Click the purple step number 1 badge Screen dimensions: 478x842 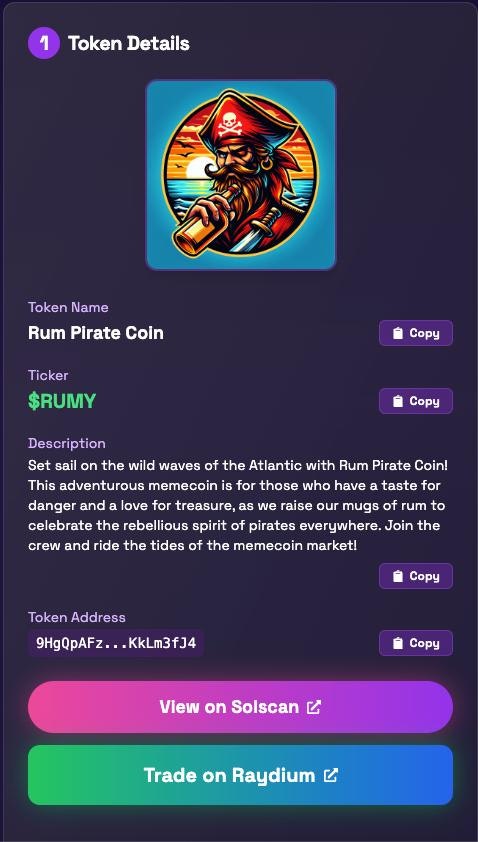point(44,43)
